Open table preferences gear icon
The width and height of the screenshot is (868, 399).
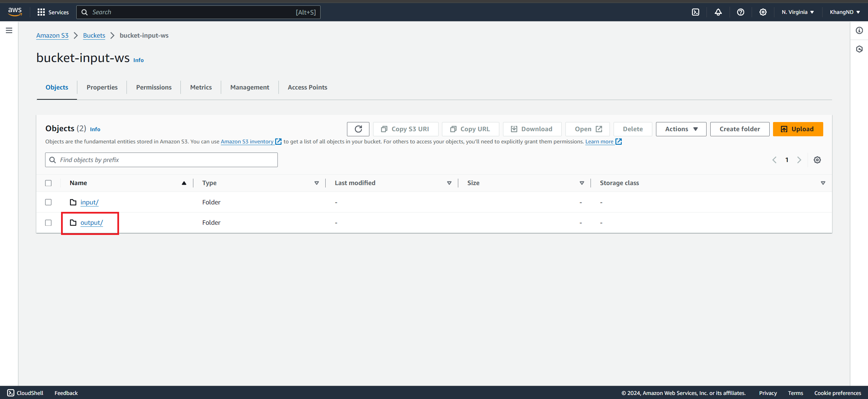tap(817, 160)
